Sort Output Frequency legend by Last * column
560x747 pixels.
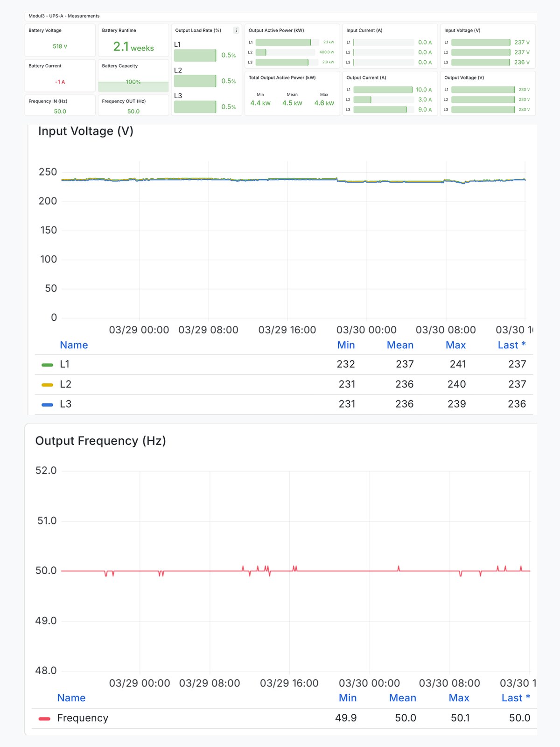[x=516, y=698]
